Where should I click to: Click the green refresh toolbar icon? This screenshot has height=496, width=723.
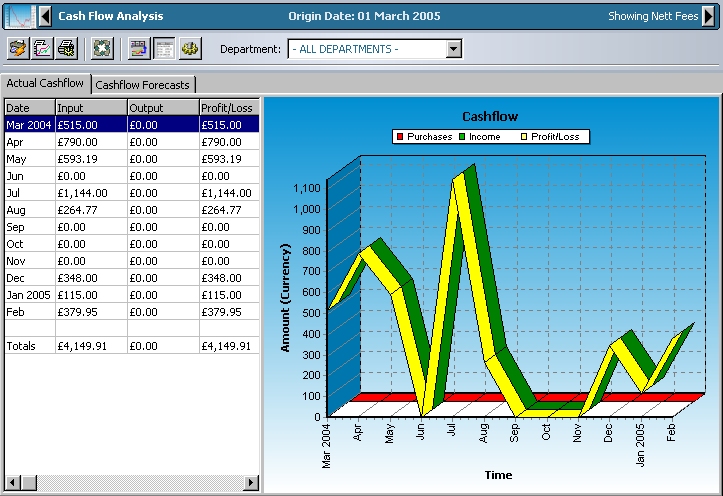click(101, 48)
